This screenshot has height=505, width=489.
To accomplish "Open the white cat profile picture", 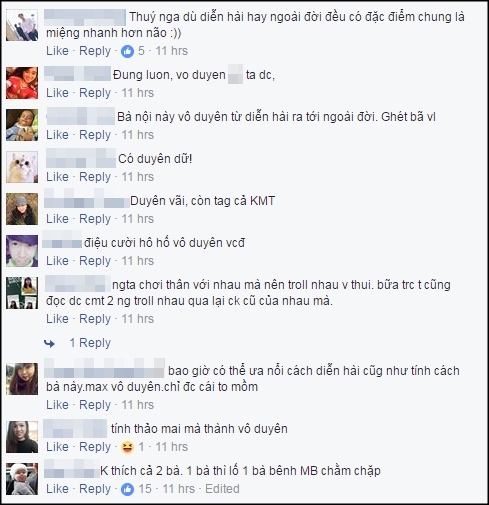I will pos(22,167).
